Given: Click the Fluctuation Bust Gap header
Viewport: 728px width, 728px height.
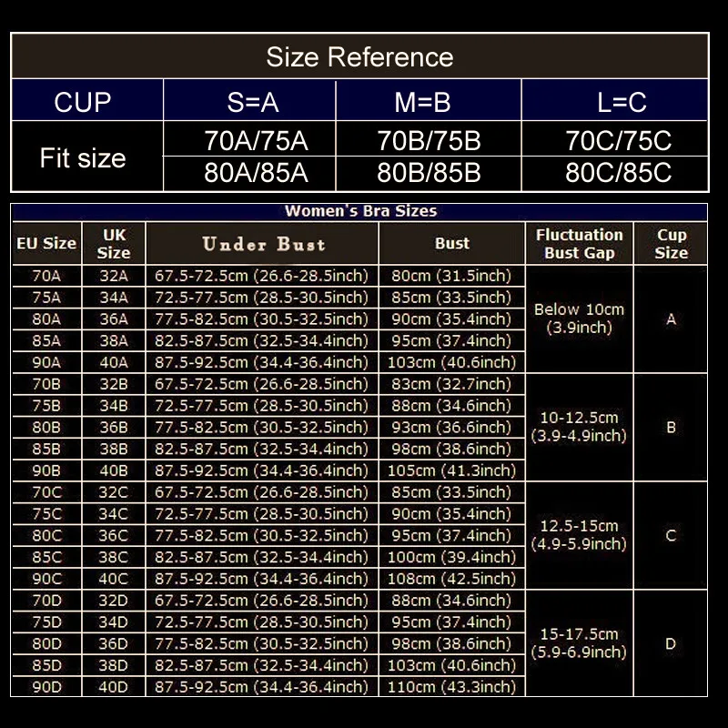Looking at the screenshot, I should 580,243.
